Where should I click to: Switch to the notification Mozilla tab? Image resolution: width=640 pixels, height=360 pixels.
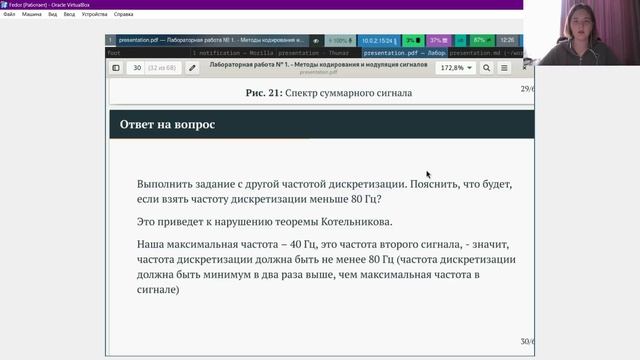(233, 53)
